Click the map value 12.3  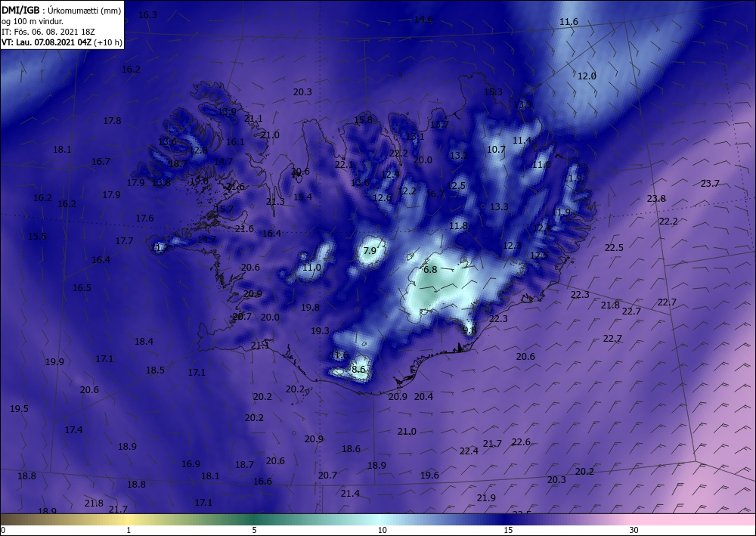pos(512,246)
